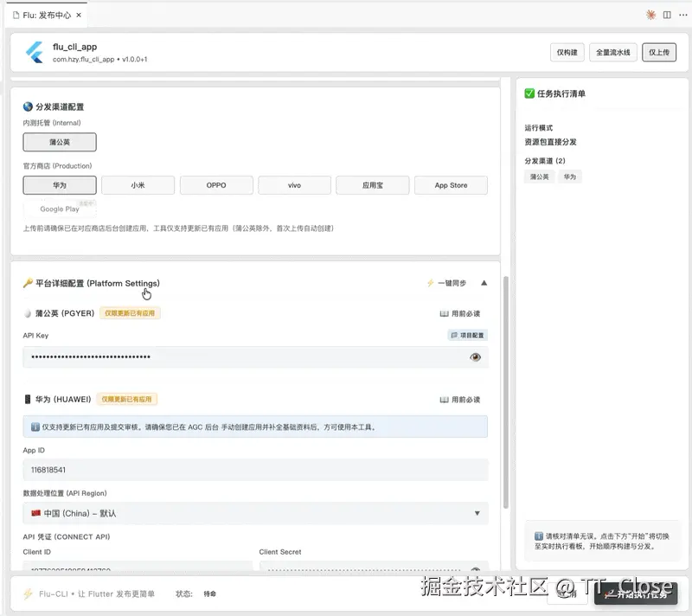The image size is (692, 616).
Task: Click the green check icon in 任务执行清单
Action: (529, 93)
